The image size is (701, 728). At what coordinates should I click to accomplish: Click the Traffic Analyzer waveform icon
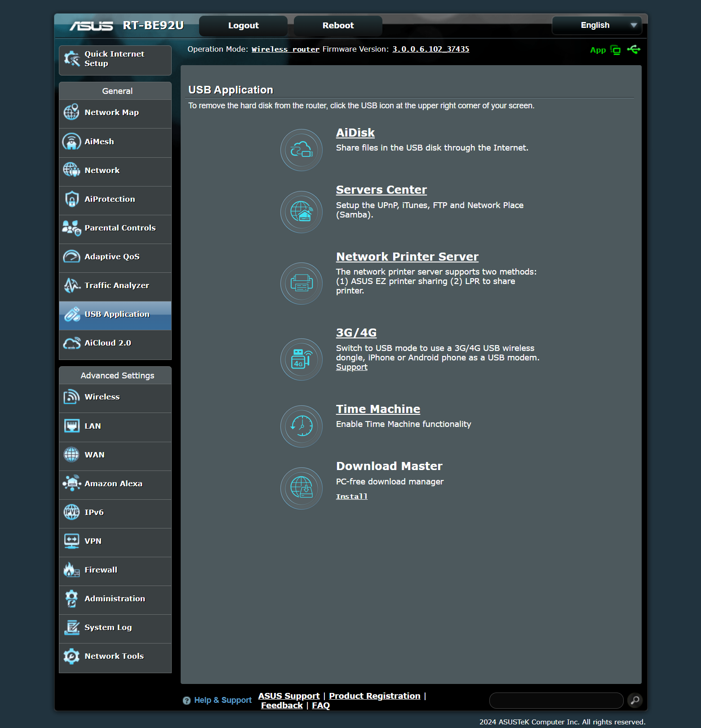point(71,285)
